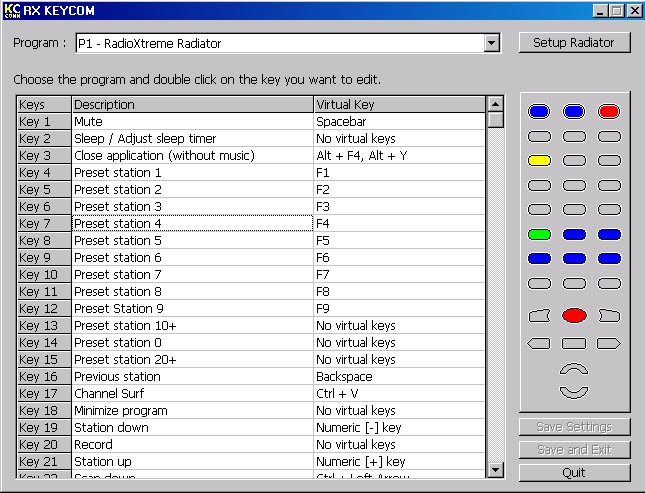This screenshot has width=645, height=493.
Task: Click the F8 virtual key cell
Action: coord(399,291)
